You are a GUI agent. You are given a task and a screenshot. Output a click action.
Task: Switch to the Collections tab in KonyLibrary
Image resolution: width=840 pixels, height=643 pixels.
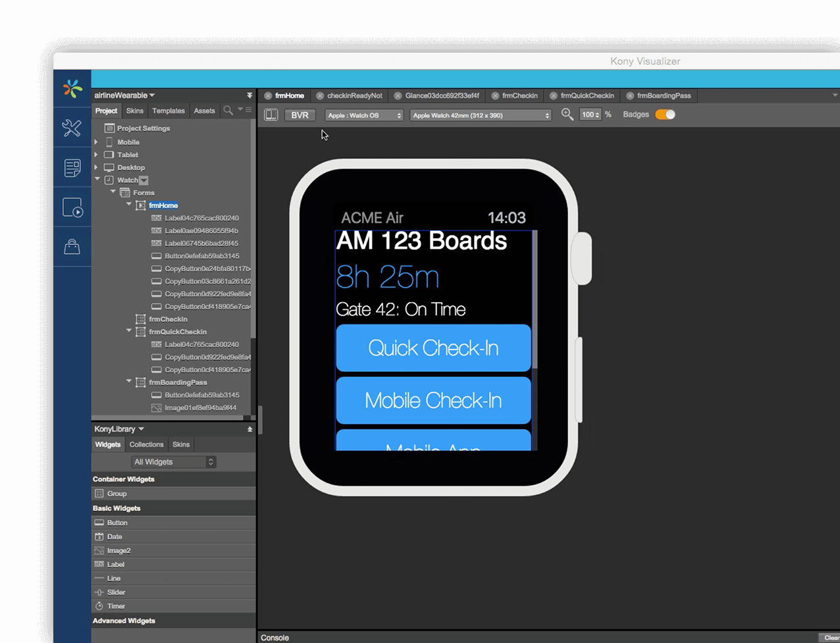click(x=146, y=444)
